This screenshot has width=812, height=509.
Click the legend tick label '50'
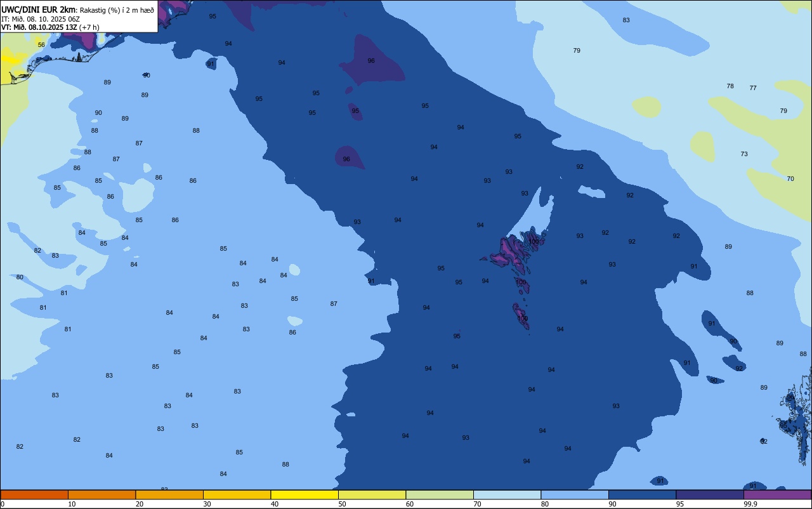click(343, 504)
